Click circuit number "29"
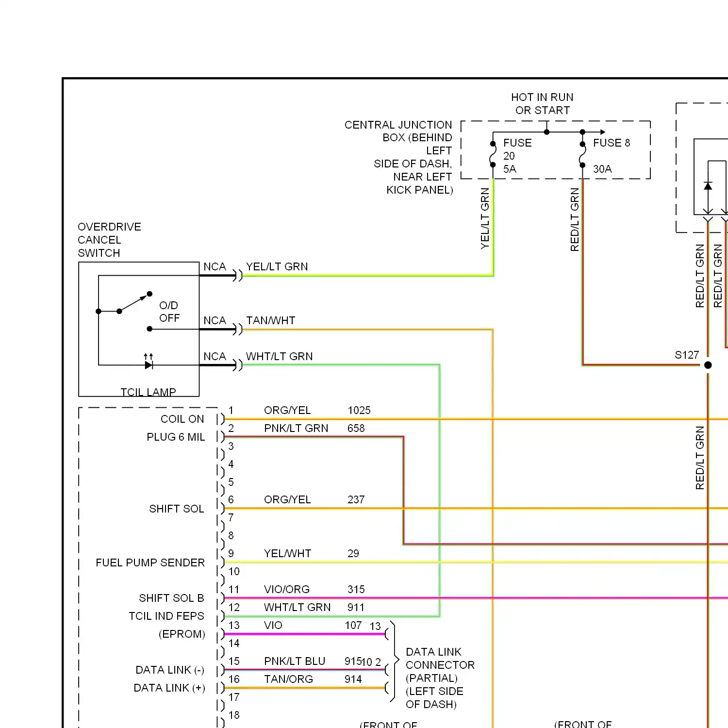Viewport: 728px width, 728px height. [x=353, y=553]
